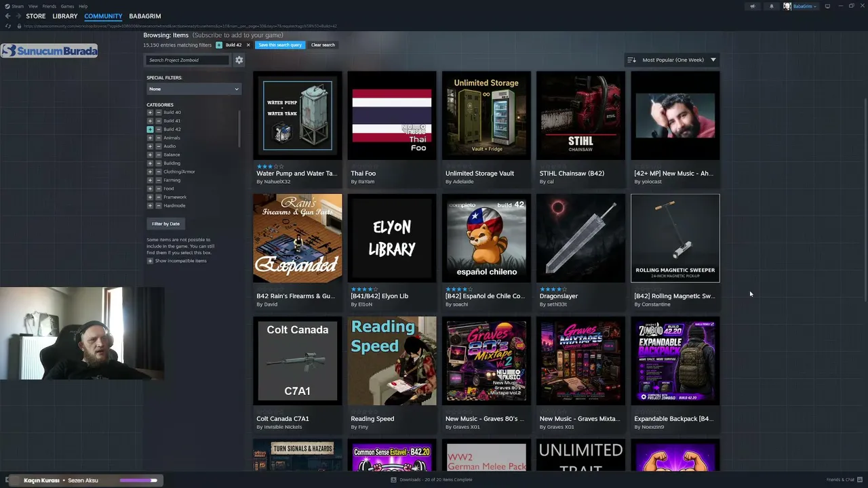The height and width of the screenshot is (488, 868).
Task: Click the Clear search button
Action: pyautogui.click(x=323, y=45)
